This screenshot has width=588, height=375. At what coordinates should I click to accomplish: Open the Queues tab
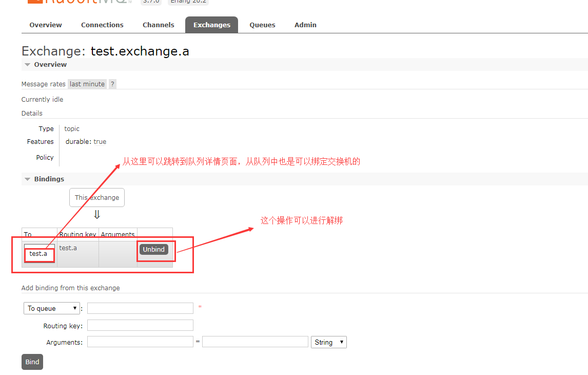(x=262, y=25)
